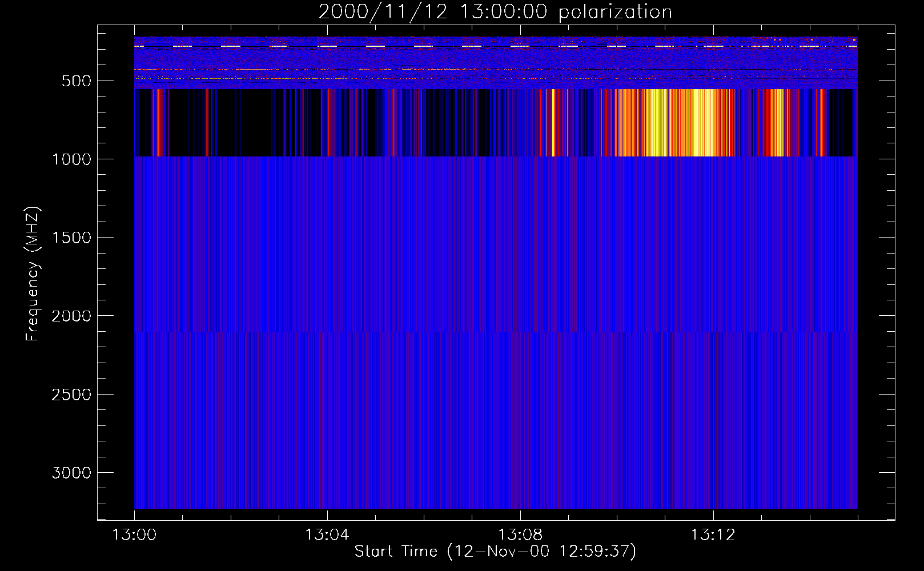
Task: Select the 2500 frequency tick label
Action: click(71, 395)
